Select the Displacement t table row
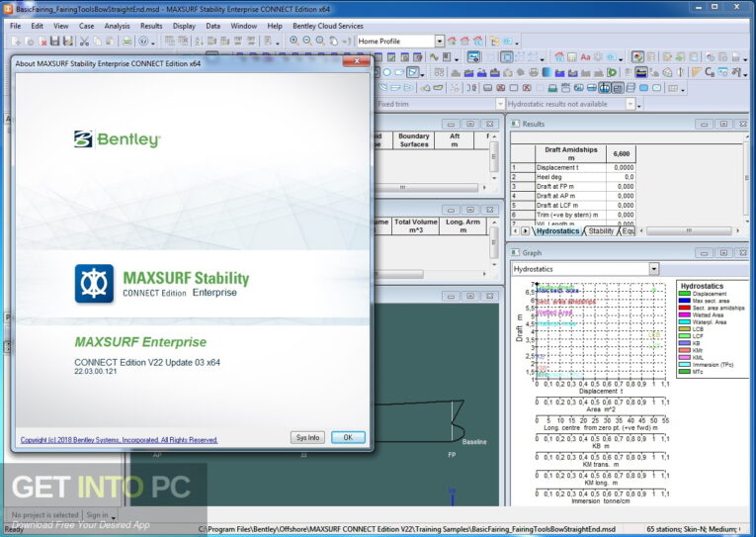Image resolution: width=756 pixels, height=537 pixels. [x=573, y=167]
